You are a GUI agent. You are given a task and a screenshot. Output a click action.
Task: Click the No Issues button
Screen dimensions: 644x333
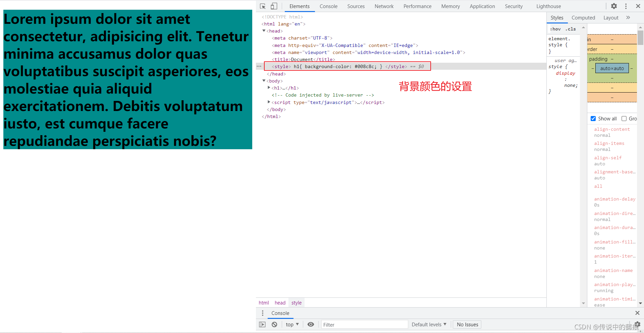click(467, 325)
